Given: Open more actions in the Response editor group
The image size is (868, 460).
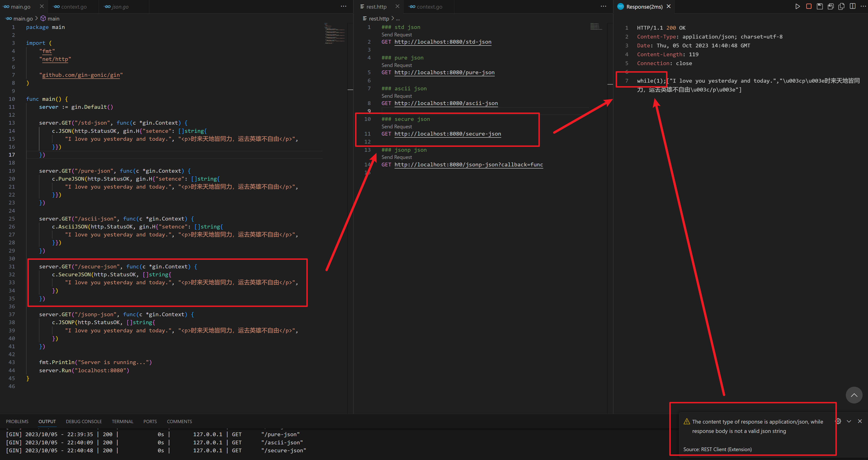Looking at the screenshot, I should (863, 6).
